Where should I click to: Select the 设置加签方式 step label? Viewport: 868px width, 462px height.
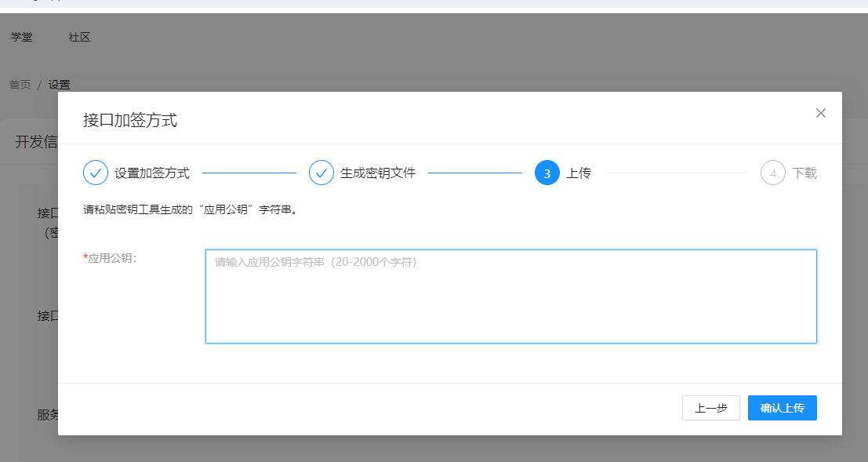coord(152,173)
